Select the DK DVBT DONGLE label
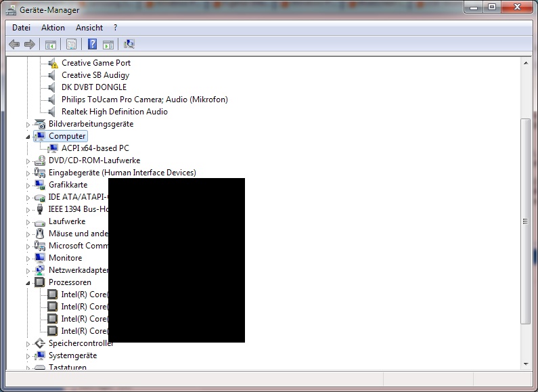The image size is (538, 392). click(x=94, y=87)
